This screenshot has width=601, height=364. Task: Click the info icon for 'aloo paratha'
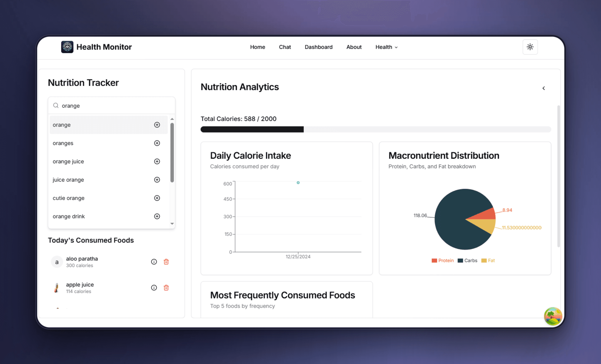click(154, 262)
